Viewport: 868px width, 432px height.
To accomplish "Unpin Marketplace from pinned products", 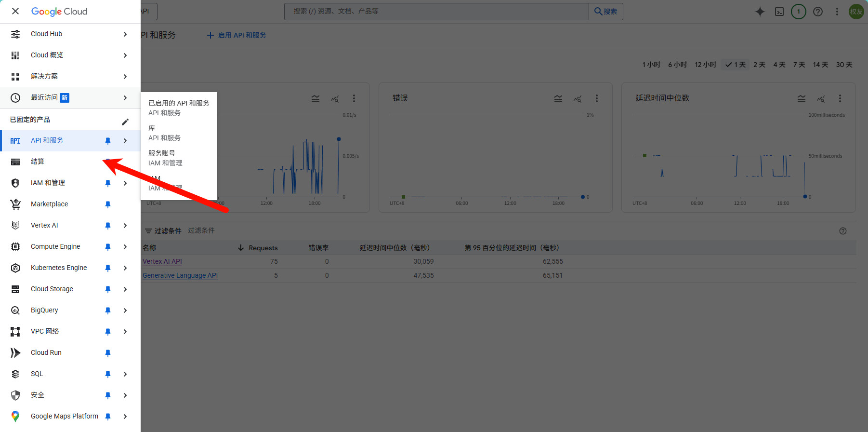I will (x=108, y=204).
